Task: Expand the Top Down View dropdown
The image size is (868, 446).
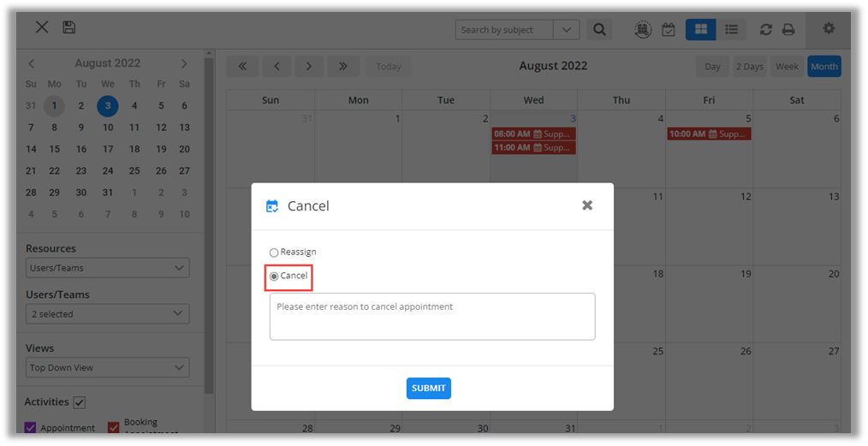Action: [107, 368]
